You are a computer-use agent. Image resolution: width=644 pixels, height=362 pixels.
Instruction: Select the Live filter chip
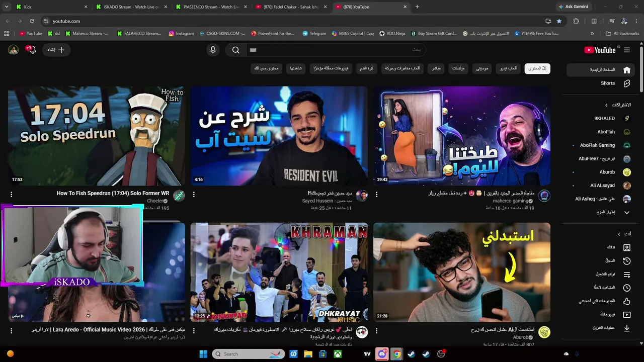coord(436,68)
